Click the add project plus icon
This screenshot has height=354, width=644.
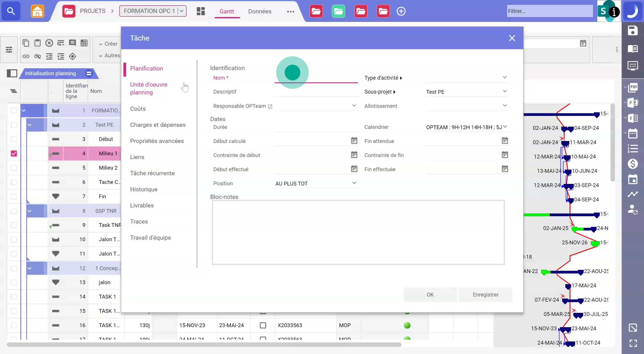[x=401, y=11]
